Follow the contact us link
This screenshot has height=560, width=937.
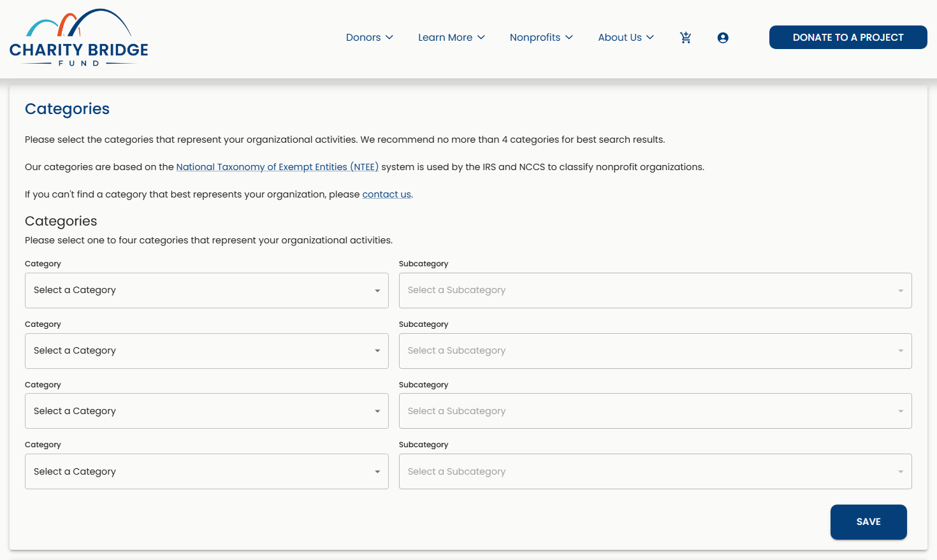(387, 194)
